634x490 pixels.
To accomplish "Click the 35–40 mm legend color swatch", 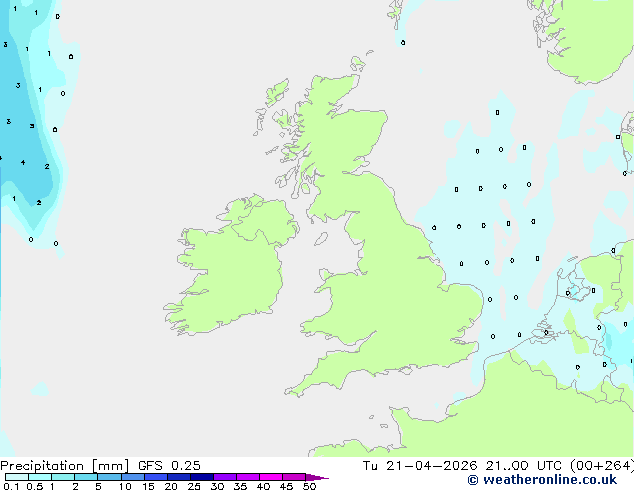I will pos(247,477).
